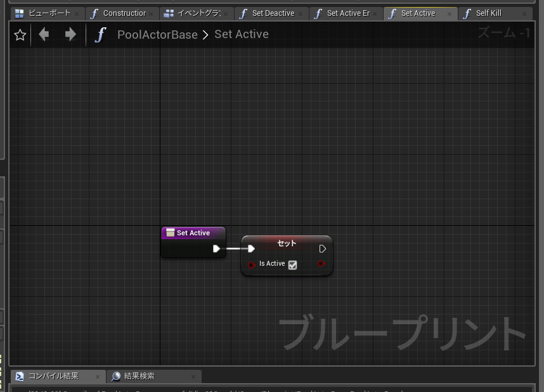Click the Set Active node output exec pin
This screenshot has height=392, width=544.
[216, 249]
